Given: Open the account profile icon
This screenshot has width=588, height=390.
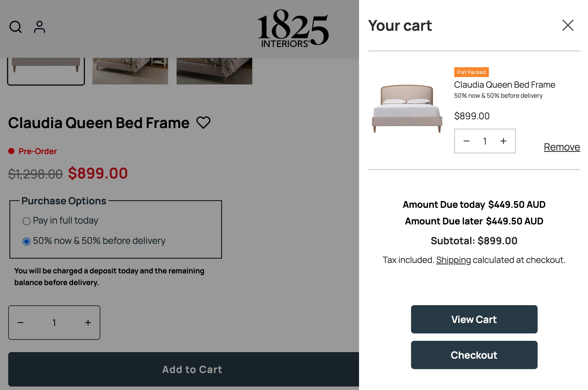Looking at the screenshot, I should tap(40, 27).
